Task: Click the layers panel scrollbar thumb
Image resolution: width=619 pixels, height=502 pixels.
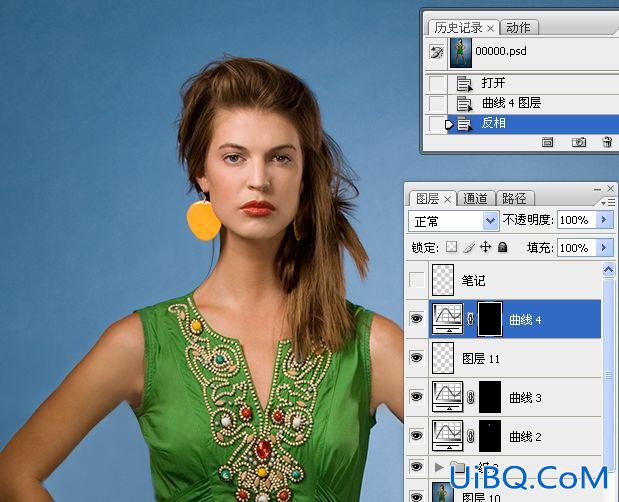Action: (608, 374)
